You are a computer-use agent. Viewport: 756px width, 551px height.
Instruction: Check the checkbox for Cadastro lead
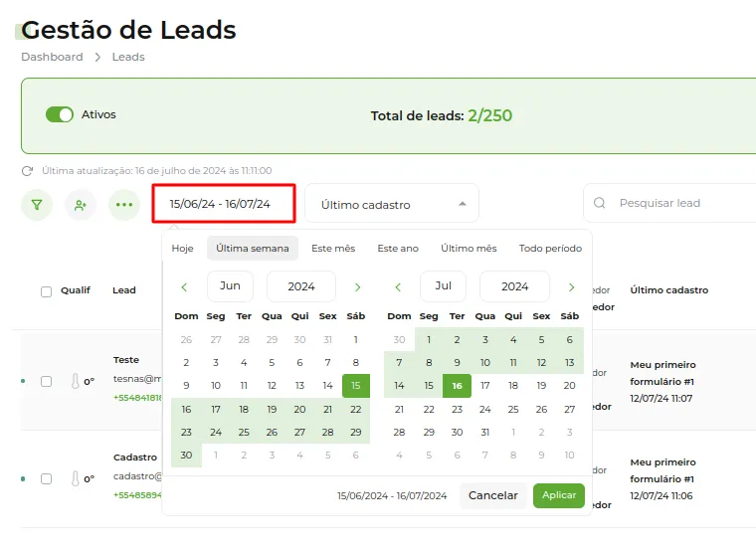tap(47, 478)
